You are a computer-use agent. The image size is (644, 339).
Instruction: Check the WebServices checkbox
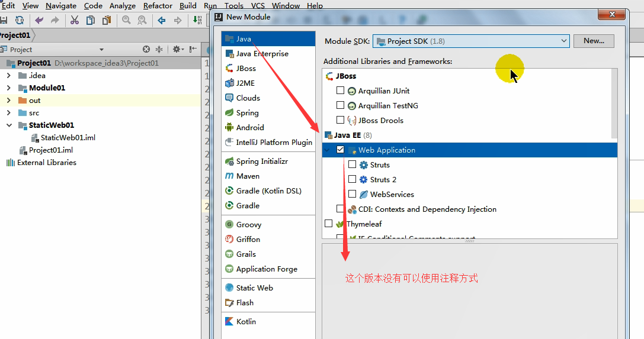pos(352,194)
